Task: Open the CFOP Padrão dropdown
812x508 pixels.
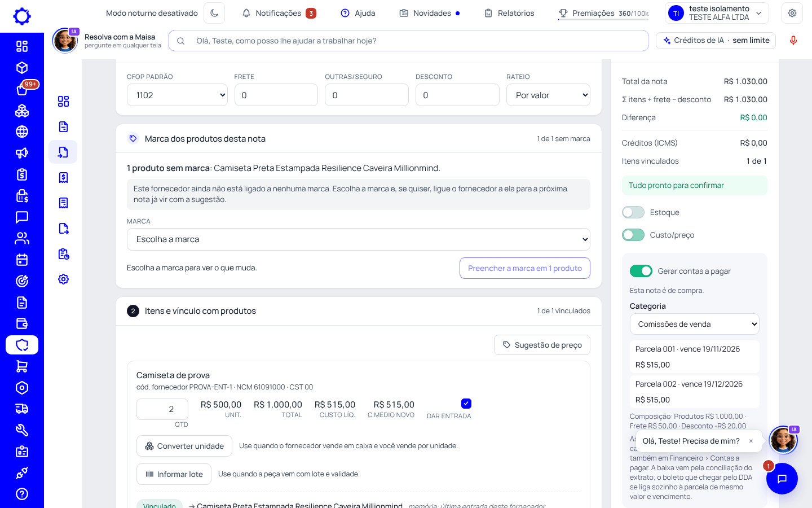Action: (x=177, y=95)
